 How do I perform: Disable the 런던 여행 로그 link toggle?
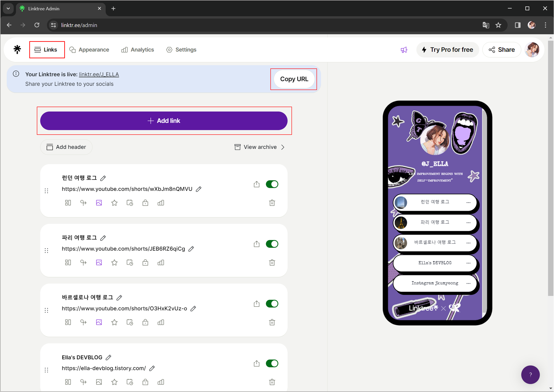(272, 184)
